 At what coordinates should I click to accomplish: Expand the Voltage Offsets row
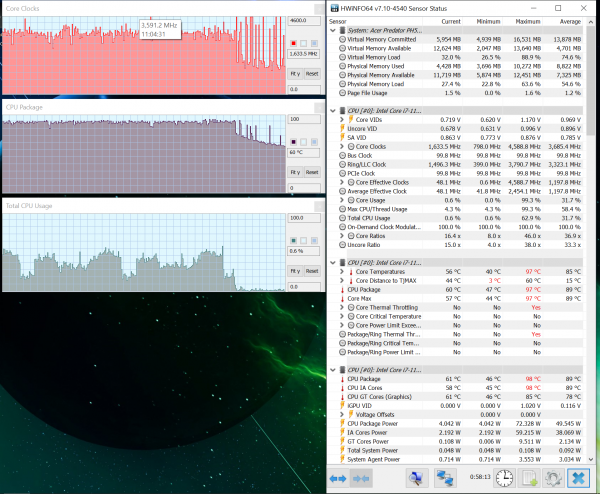[x=342, y=414]
